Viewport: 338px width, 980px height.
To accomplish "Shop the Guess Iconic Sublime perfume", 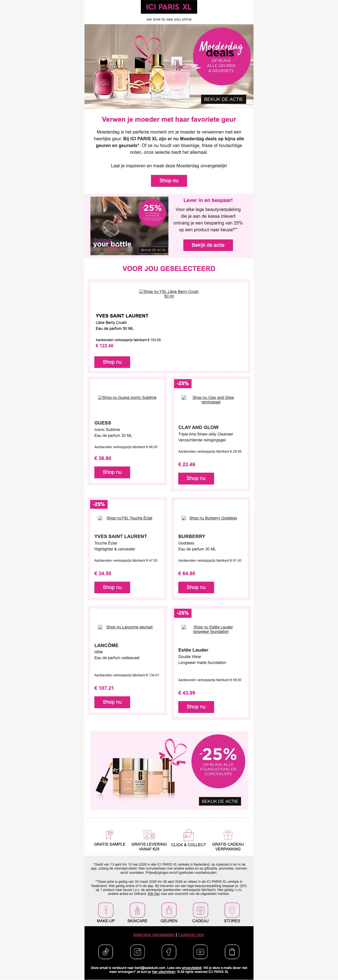I will 112,472.
